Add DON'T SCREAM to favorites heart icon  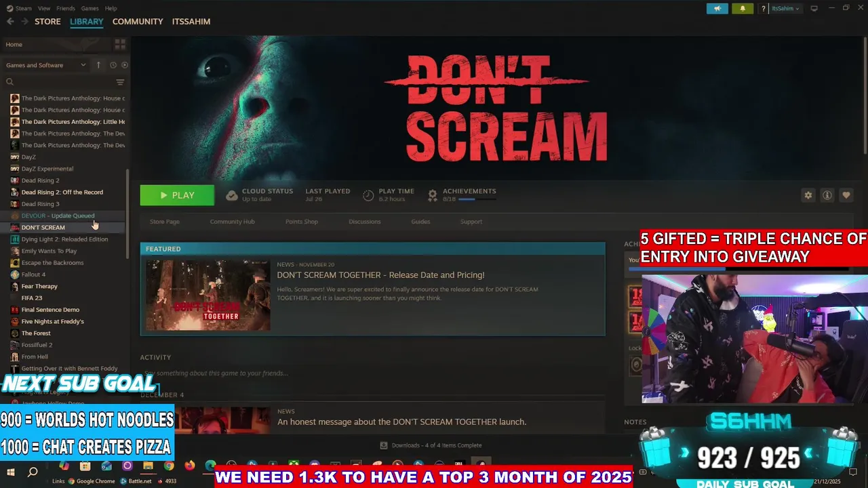[846, 195]
